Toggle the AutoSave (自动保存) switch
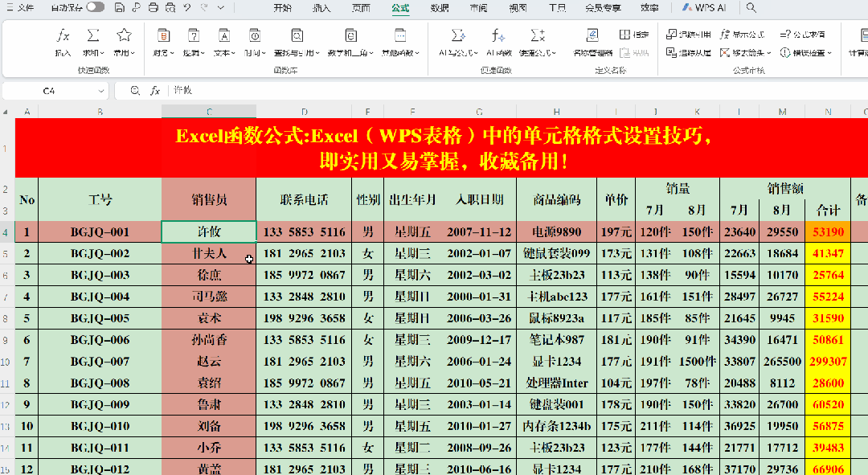This screenshot has width=868, height=475. (95, 8)
